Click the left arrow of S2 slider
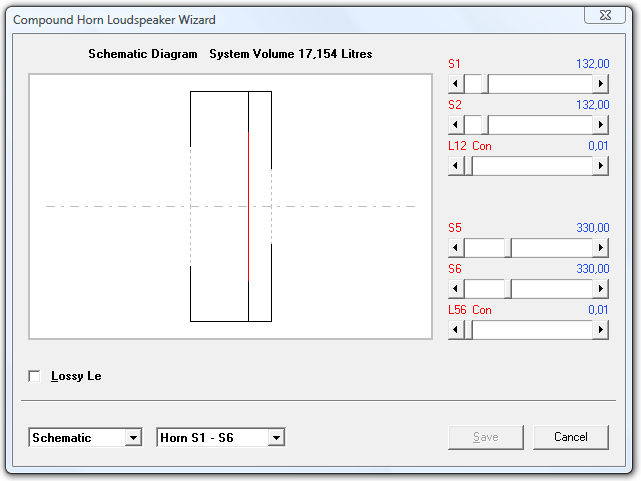The image size is (641, 481). click(456, 125)
